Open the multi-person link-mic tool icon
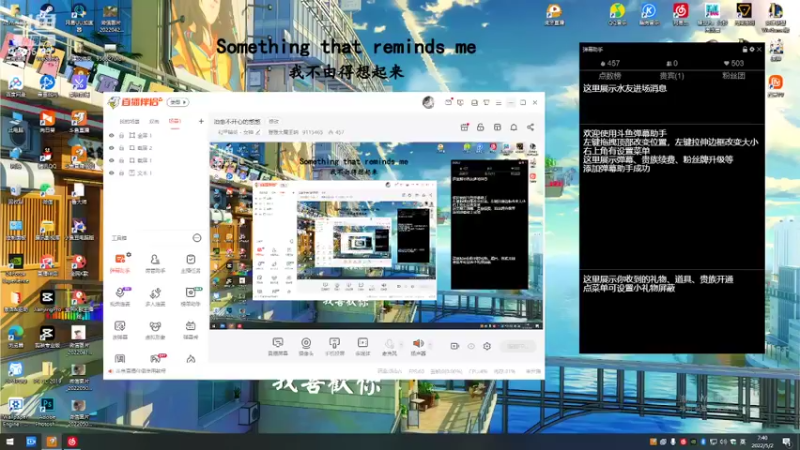800x450 pixels. point(155,296)
